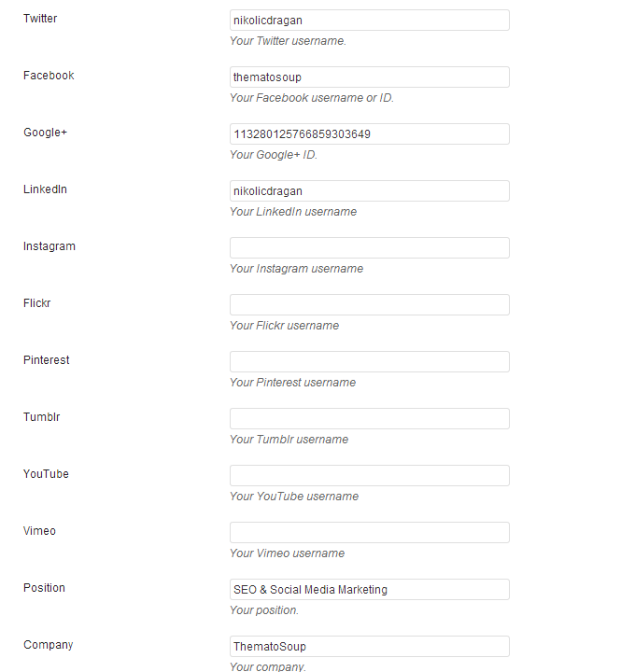Click the Twitter field label
Image resolution: width=635 pixels, height=672 pixels.
click(40, 19)
